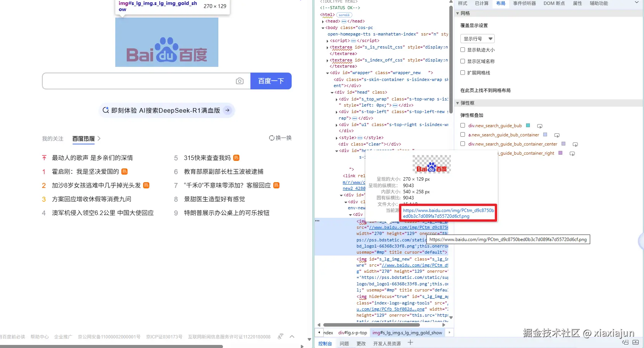Click the 热 badge beside 霍启刚 headline
This screenshot has width=644, height=348.
point(124,172)
